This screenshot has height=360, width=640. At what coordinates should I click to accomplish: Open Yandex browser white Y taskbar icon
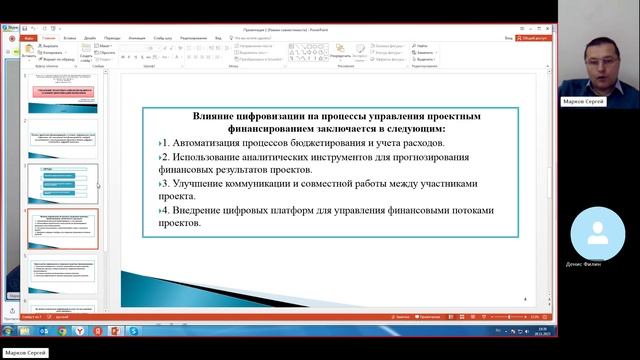pyautogui.click(x=80, y=331)
